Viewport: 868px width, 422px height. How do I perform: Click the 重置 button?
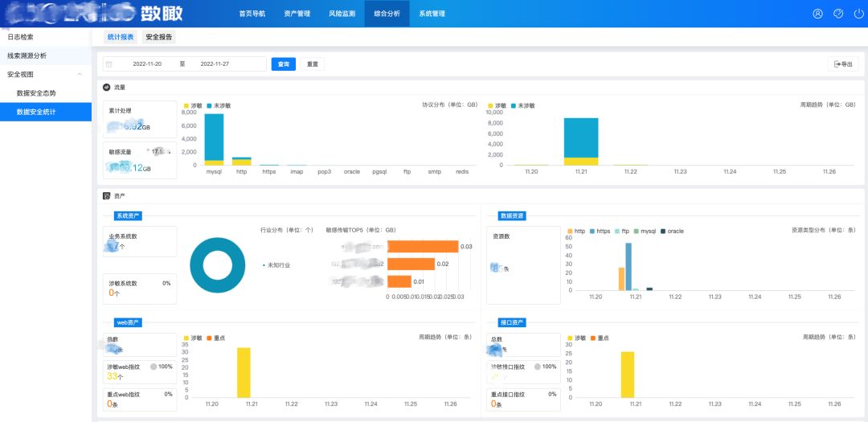click(312, 64)
